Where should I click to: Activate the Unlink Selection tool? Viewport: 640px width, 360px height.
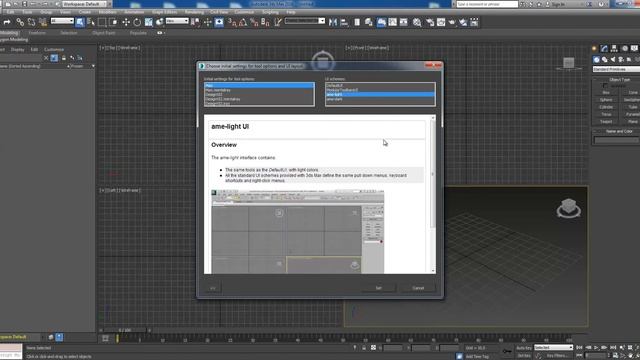[x=31, y=22]
